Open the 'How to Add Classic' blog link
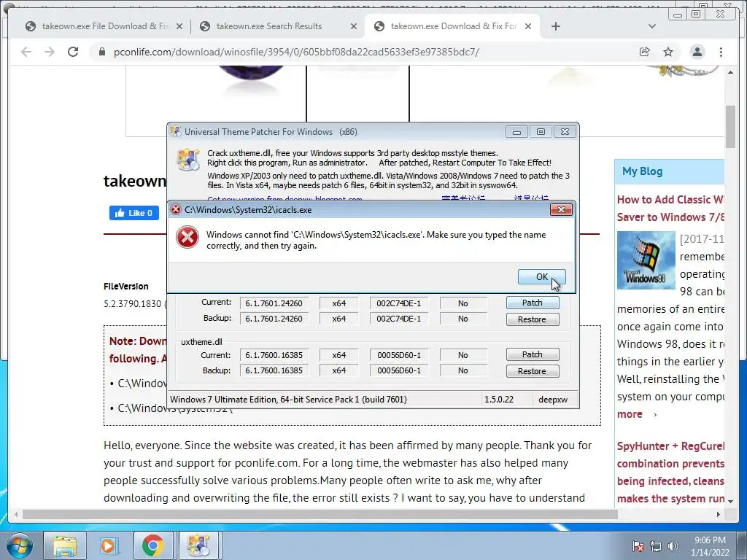 pyautogui.click(x=670, y=208)
